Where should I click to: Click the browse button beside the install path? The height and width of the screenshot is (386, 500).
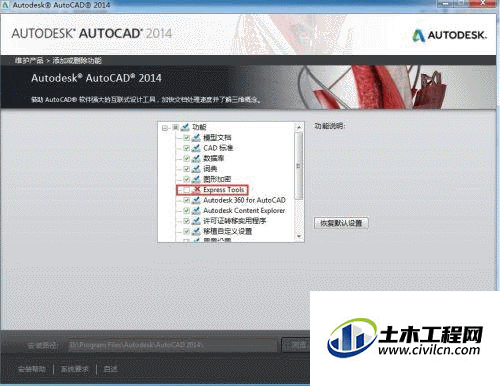[x=296, y=345]
